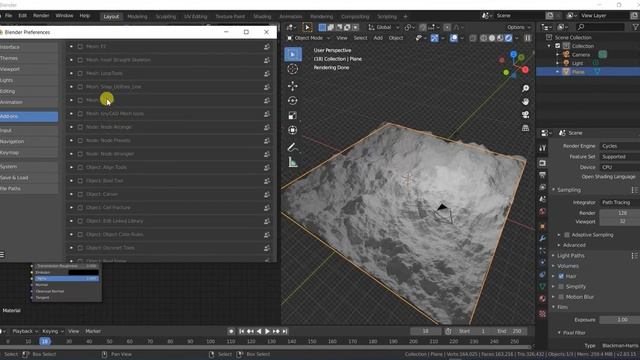This screenshot has width=640, height=360.
Task: Expand the Light Paths panel
Action: [571, 256]
